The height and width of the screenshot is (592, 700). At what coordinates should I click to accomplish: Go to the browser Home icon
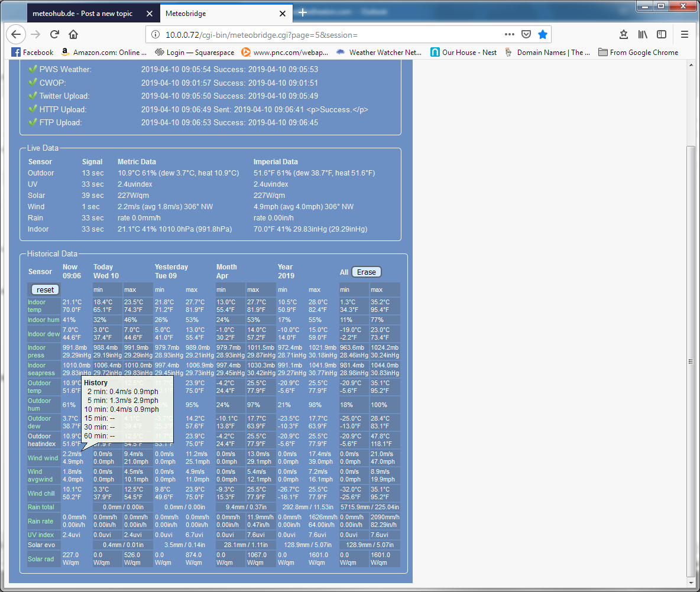tap(73, 34)
